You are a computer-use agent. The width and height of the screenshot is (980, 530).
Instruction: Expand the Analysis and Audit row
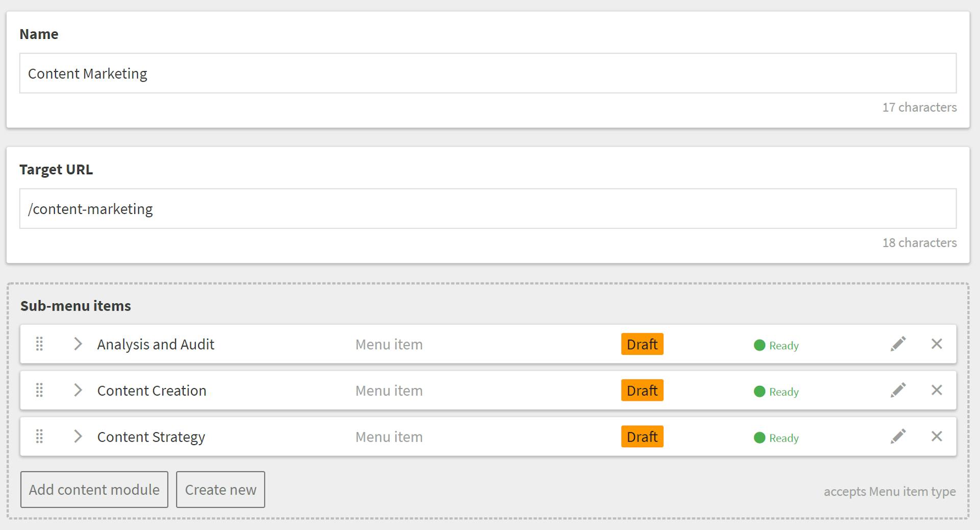point(78,344)
